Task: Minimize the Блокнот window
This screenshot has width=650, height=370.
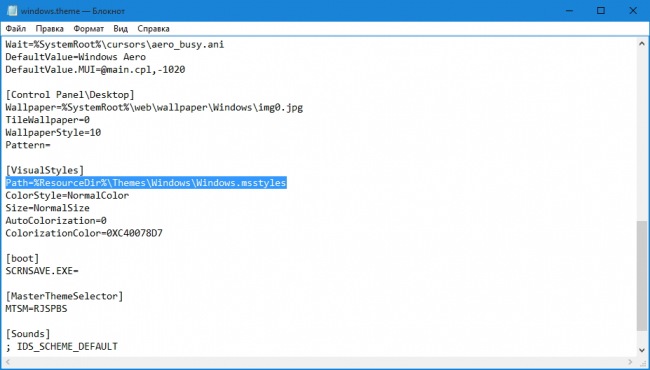Action: coord(569,11)
